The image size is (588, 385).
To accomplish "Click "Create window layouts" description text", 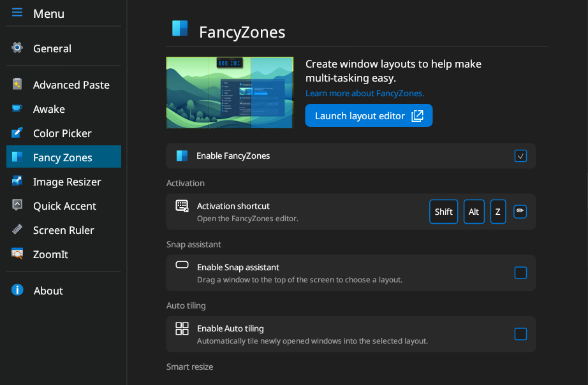I will click(393, 71).
